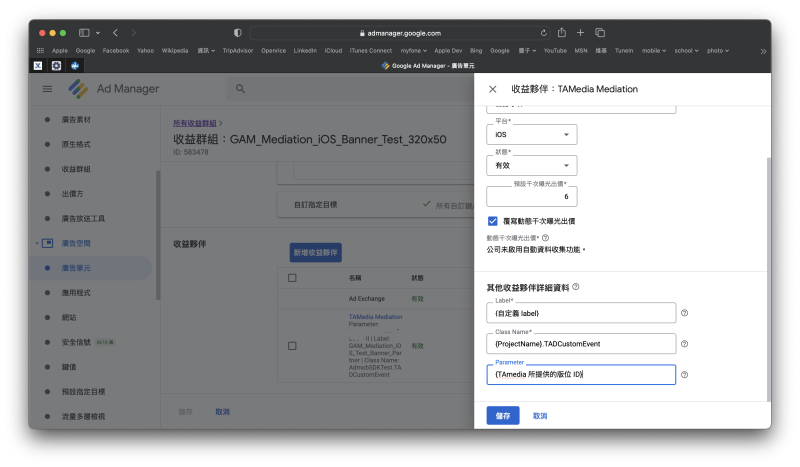Select 出價方 in the sidebar
Screen dimensions: 800x467
point(72,194)
